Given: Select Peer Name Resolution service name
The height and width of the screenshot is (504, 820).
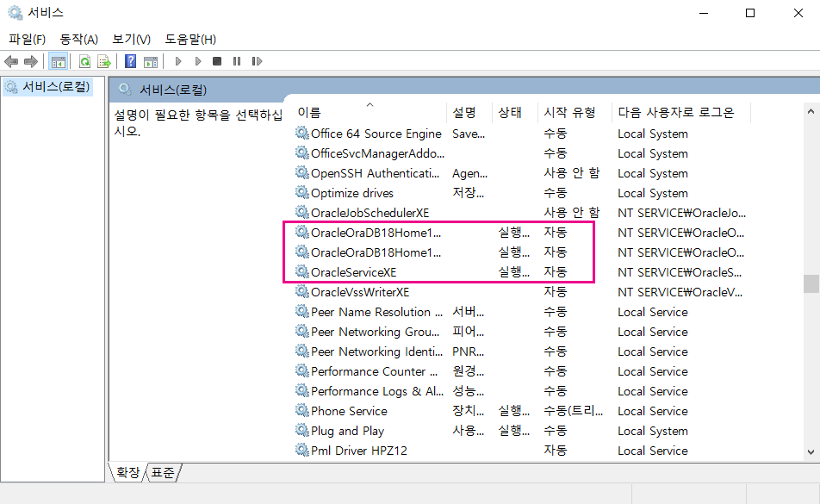Looking at the screenshot, I should coord(376,312).
